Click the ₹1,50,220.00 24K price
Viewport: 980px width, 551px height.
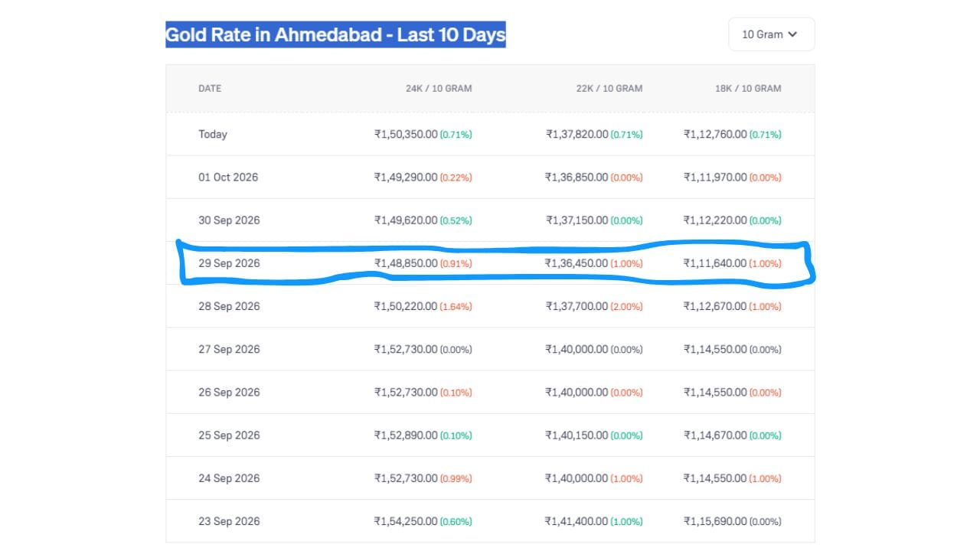point(406,306)
